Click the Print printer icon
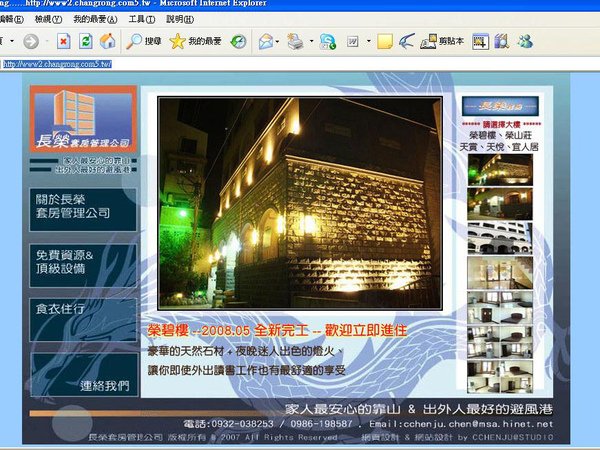 [x=295, y=41]
